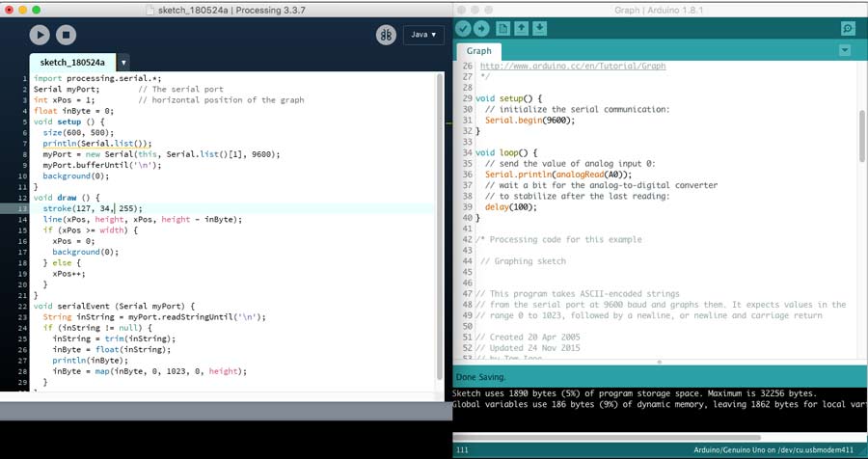Open the Arduino Serial Monitor

click(x=848, y=29)
